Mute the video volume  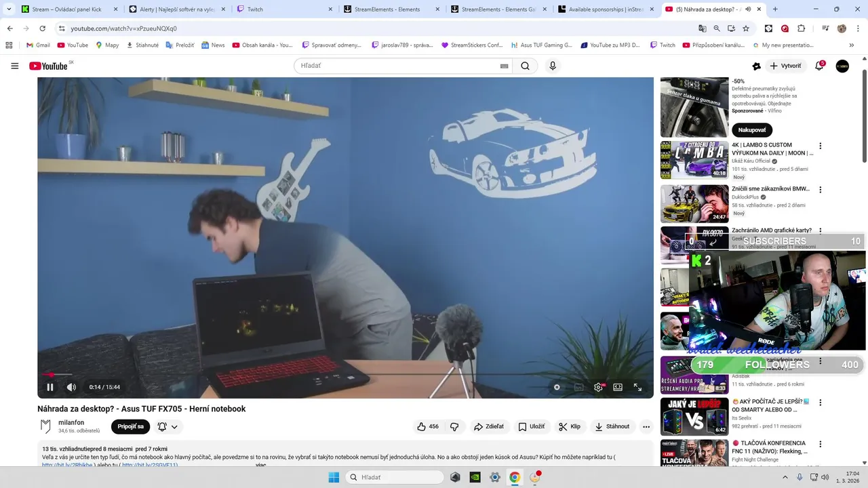(71, 387)
